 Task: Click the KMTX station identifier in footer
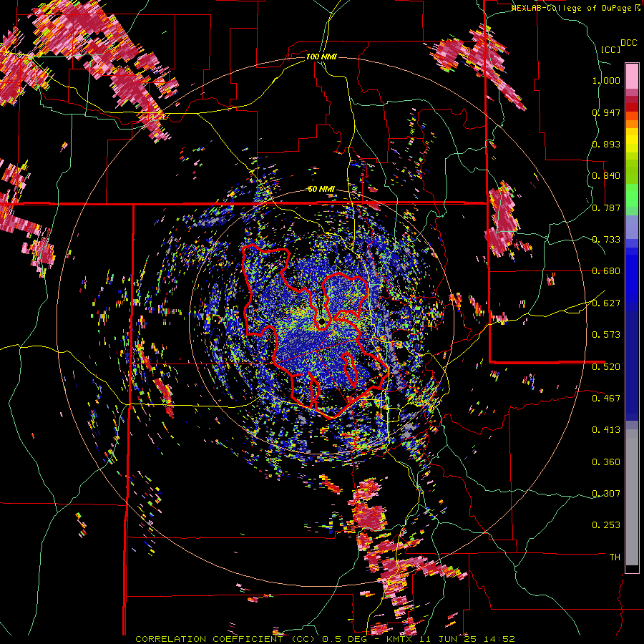coord(399,639)
